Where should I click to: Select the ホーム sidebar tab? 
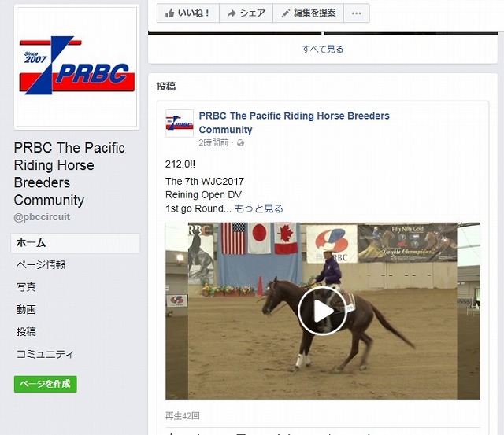click(x=76, y=243)
